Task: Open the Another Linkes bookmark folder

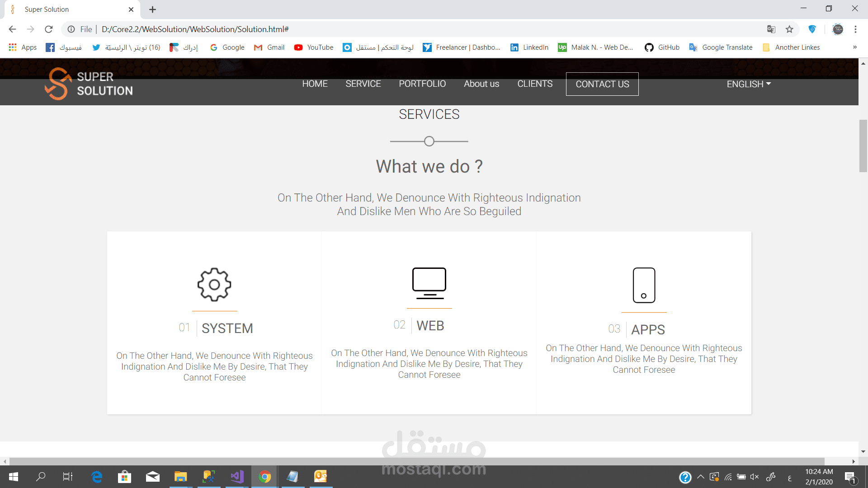Action: pyautogui.click(x=791, y=47)
